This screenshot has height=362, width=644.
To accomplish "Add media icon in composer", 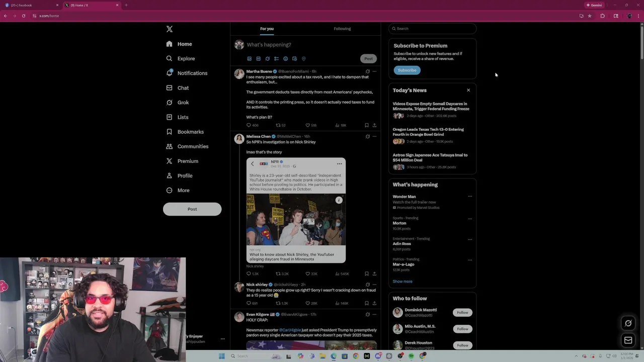I will [x=249, y=59].
